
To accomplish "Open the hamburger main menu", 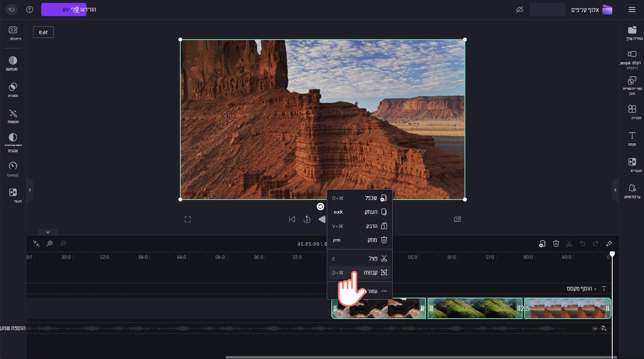I will coord(632,9).
